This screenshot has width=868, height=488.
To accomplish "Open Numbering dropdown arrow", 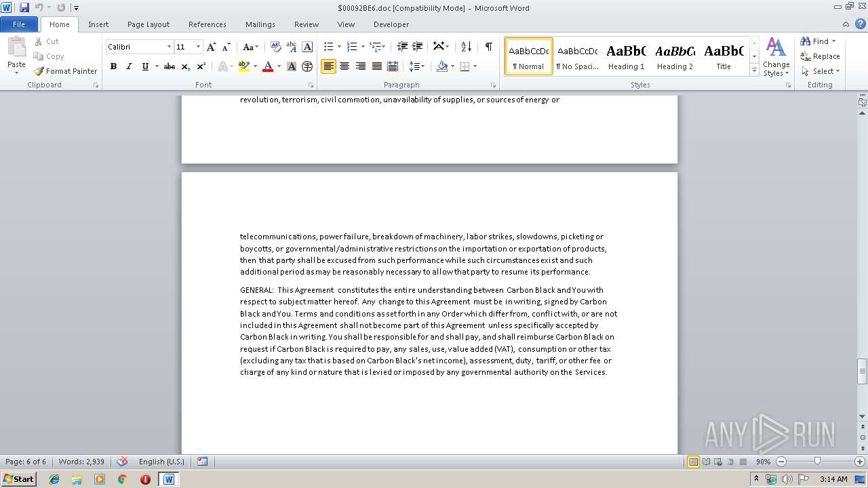I will 363,47.
